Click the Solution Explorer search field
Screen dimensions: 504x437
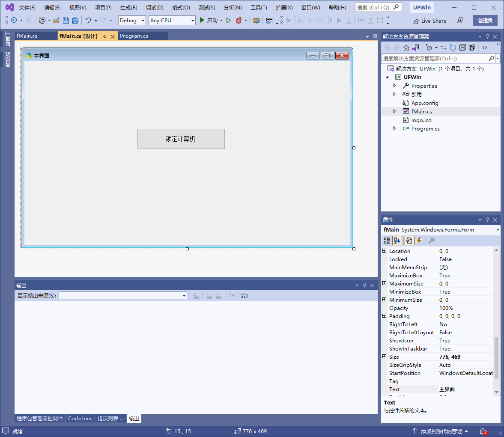coord(435,59)
